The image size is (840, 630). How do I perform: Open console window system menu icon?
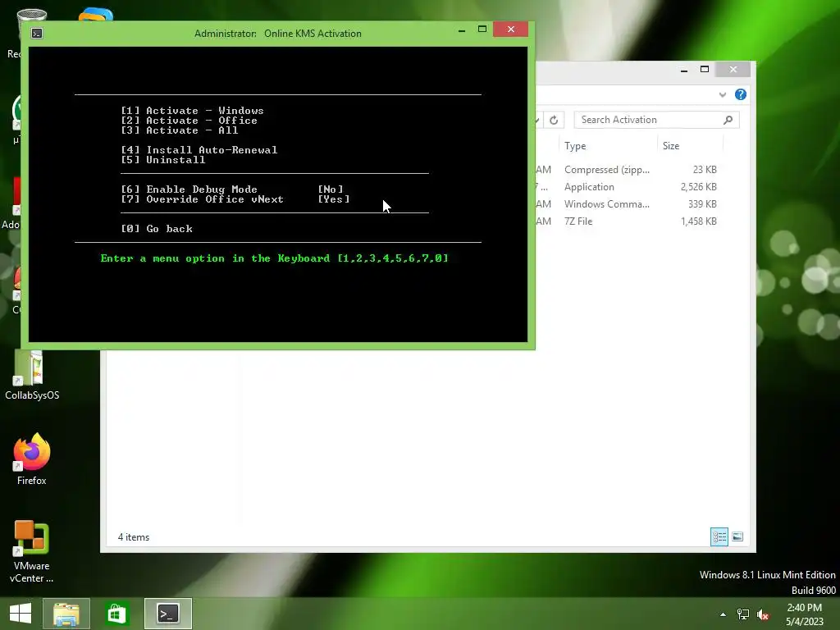[x=36, y=33]
